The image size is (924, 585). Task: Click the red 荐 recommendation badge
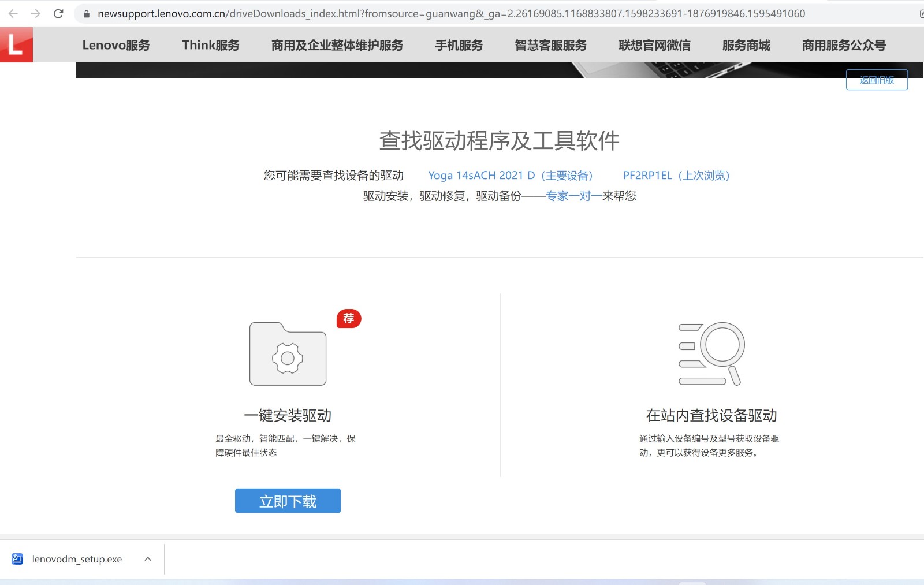(x=349, y=318)
